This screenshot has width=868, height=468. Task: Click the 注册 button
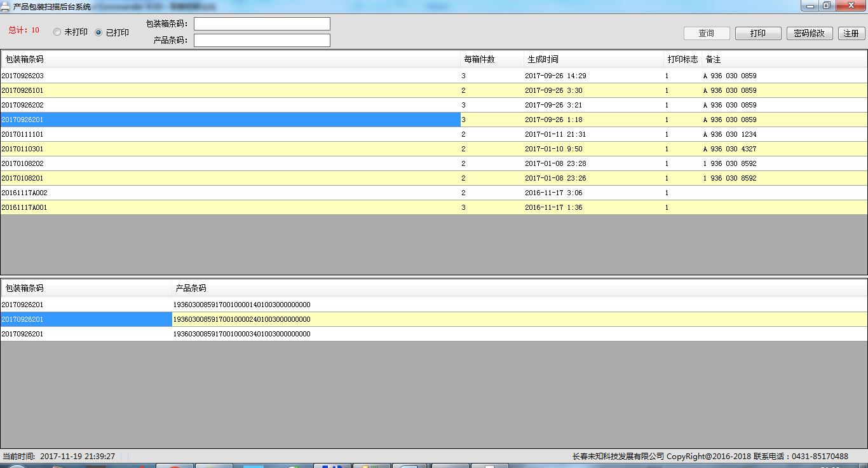[x=851, y=34]
